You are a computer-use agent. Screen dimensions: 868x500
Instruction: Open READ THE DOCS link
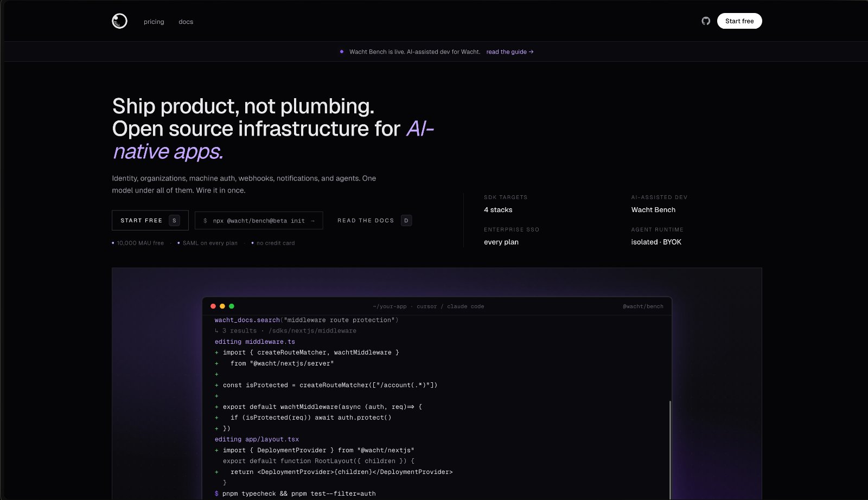(374, 220)
